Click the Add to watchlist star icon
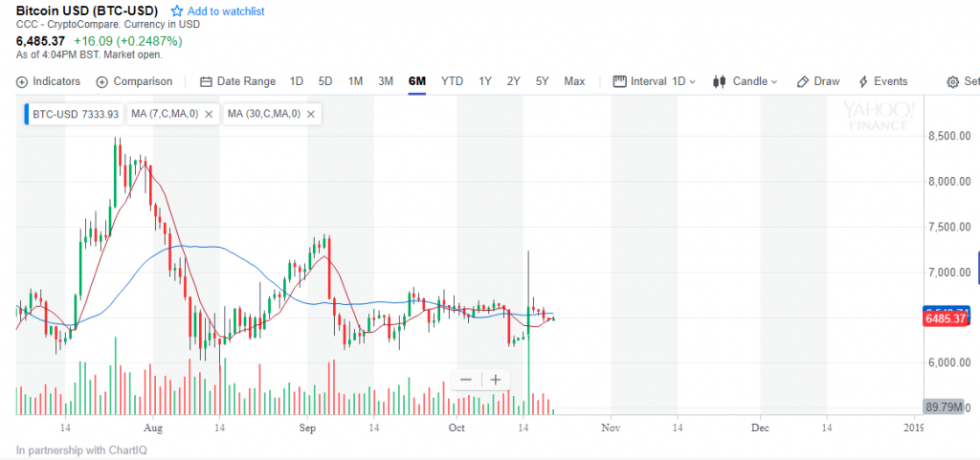 pos(177,11)
